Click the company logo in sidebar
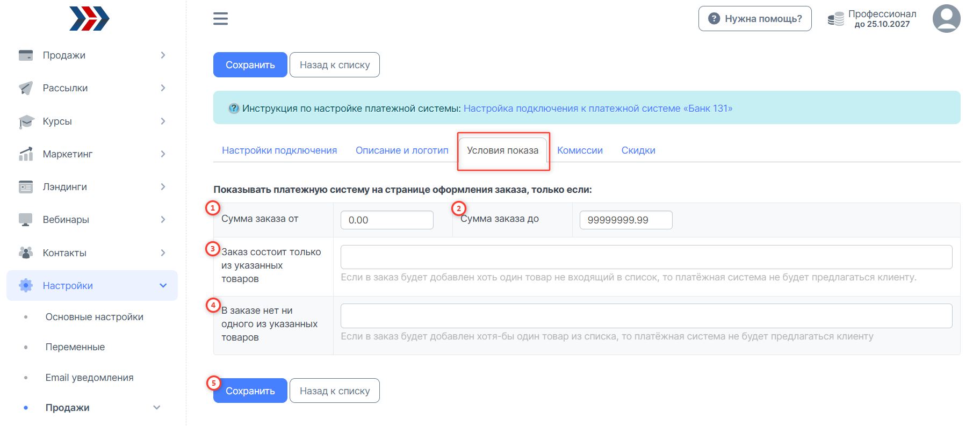 click(89, 19)
